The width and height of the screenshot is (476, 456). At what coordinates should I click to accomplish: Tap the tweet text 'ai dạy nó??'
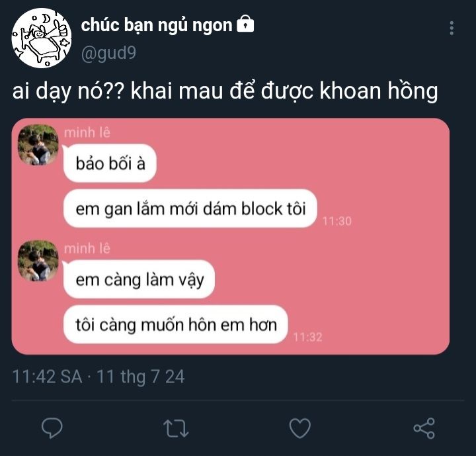(x=68, y=91)
